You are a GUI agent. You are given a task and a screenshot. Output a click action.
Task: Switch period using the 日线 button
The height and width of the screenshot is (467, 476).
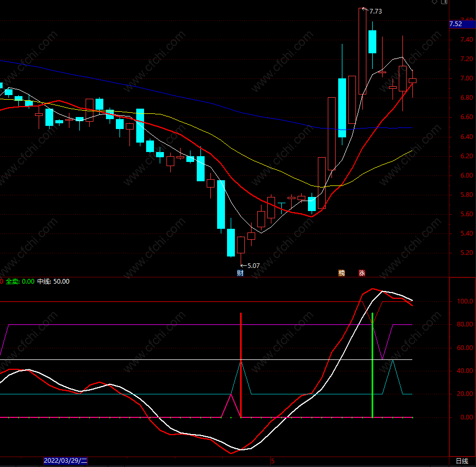pos(462,461)
